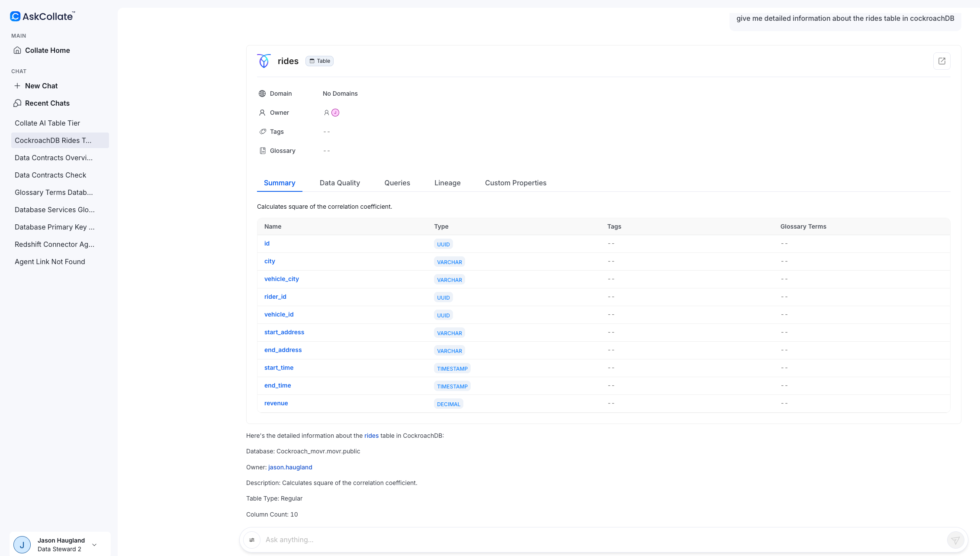Click the Glossary Terms column header
The height and width of the screenshot is (556, 980).
(803, 226)
